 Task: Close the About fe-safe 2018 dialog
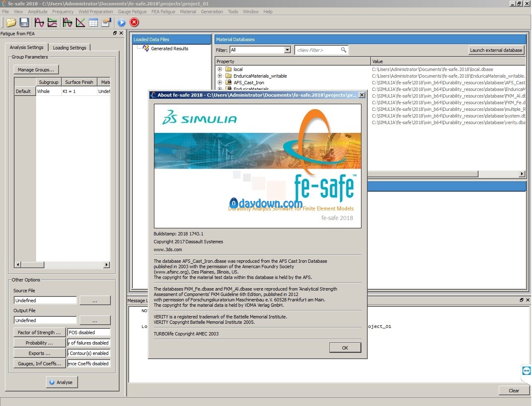point(362,95)
